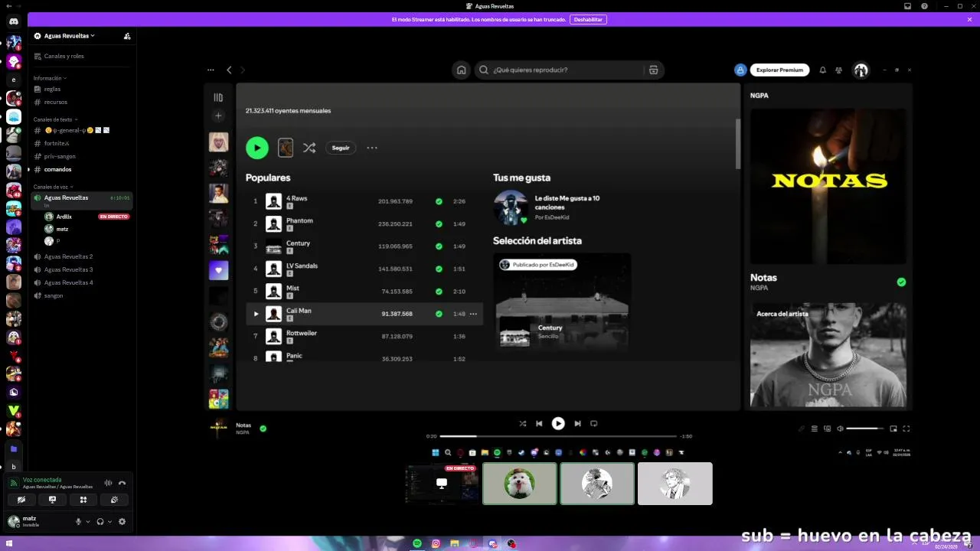Click the Spotify artist page scrollbar
980x551 pixels.
tap(737, 144)
